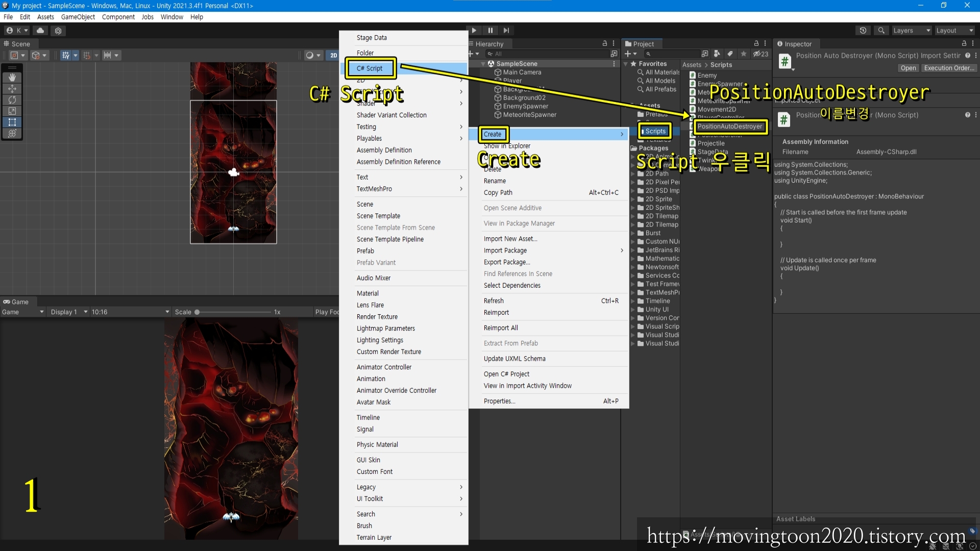
Task: Open the Window menu
Action: click(171, 17)
